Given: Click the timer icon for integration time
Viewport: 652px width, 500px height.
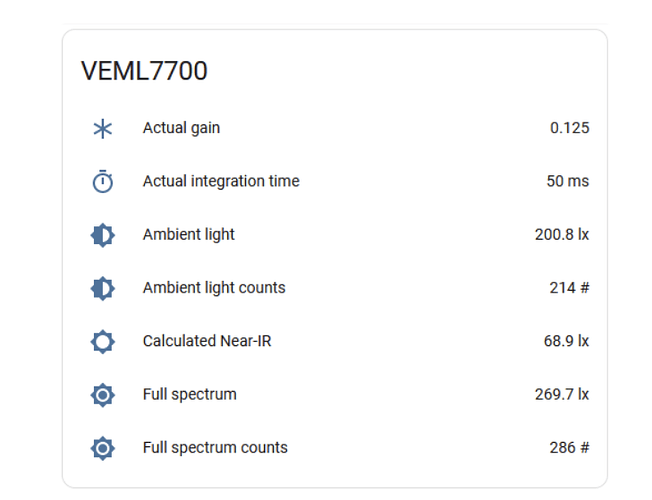Looking at the screenshot, I should [x=102, y=182].
